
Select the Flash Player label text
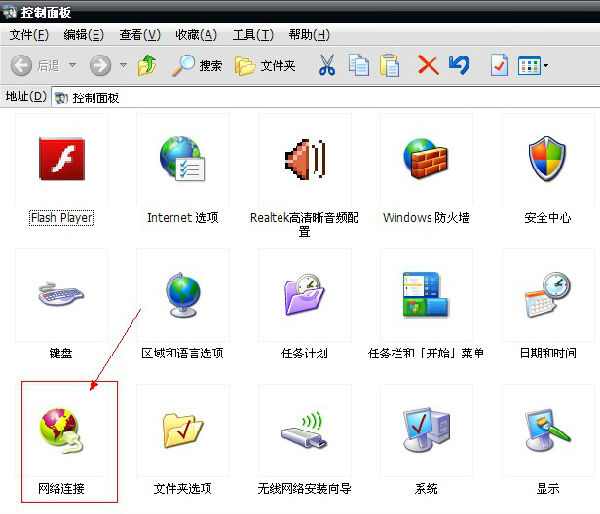[62, 218]
